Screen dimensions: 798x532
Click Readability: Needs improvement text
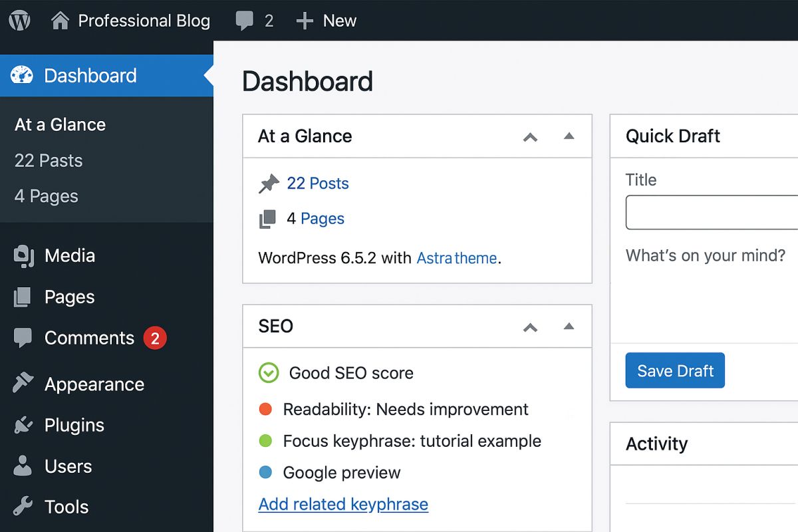point(406,409)
